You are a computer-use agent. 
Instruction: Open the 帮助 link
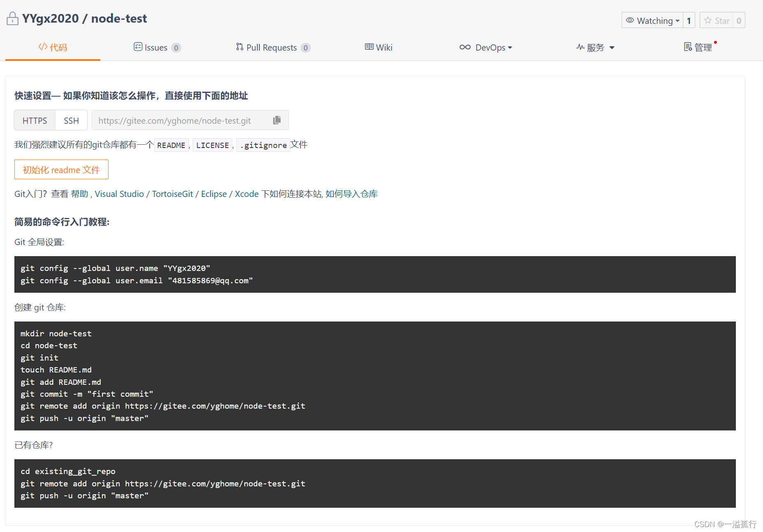[x=79, y=194]
